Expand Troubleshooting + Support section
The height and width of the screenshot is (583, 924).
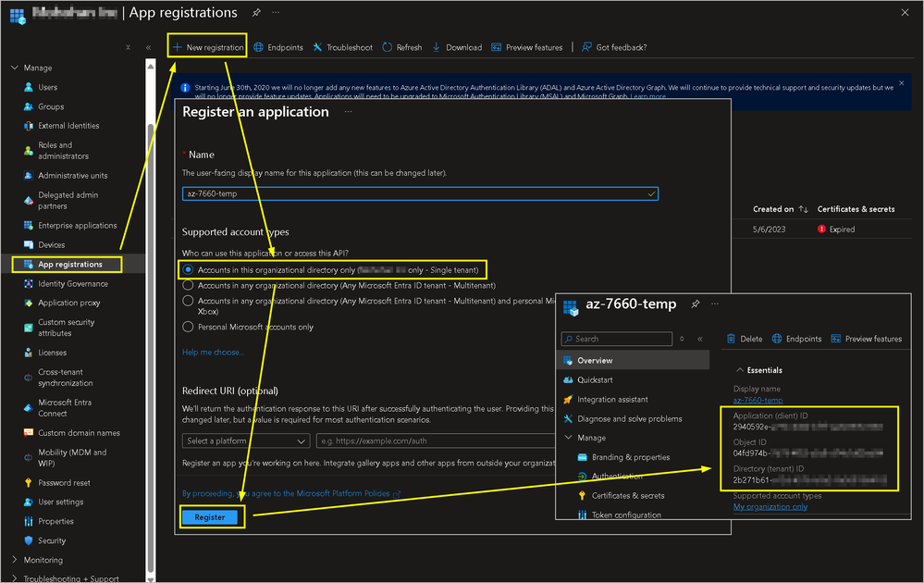[x=15, y=578]
